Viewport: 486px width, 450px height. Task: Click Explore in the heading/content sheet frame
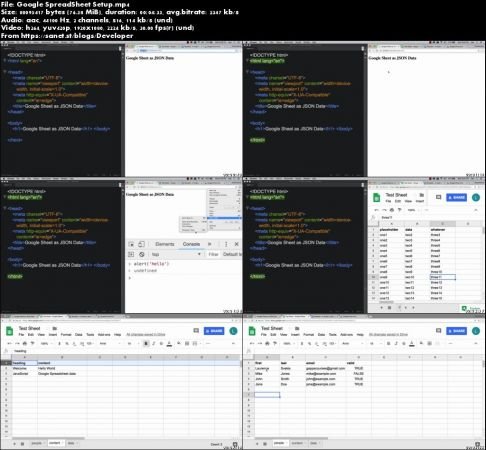[235, 444]
